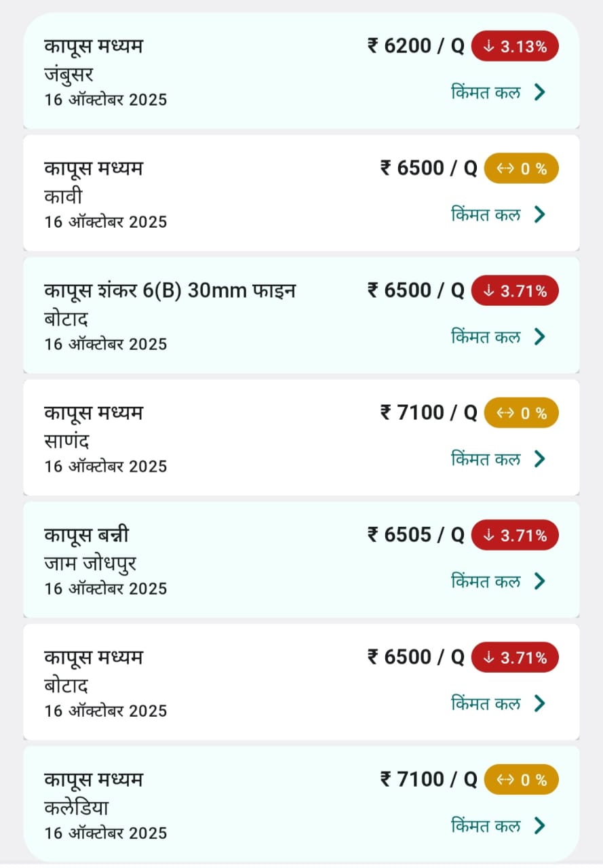Tap the chevron arrow in the जाम जोधपुर row
603x868 pixels.
pyautogui.click(x=540, y=581)
